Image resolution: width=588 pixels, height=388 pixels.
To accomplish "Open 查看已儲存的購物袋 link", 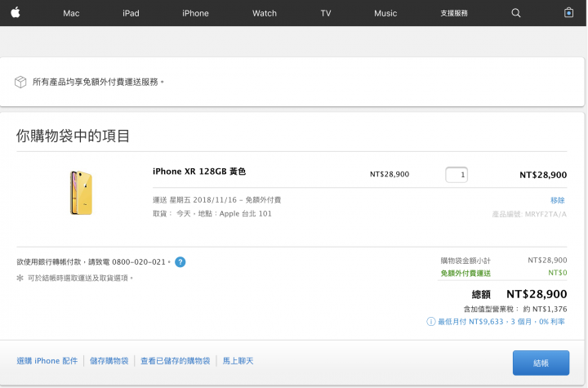I will pos(175,361).
